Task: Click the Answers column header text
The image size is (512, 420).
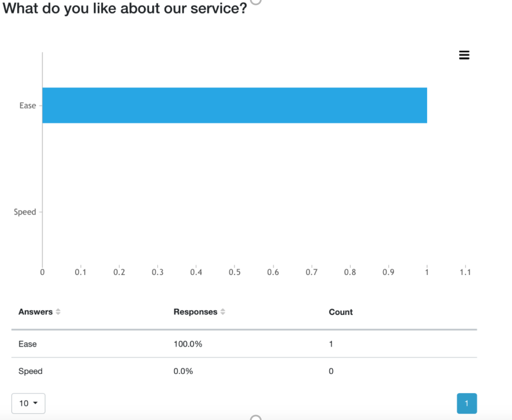Action: pyautogui.click(x=35, y=312)
